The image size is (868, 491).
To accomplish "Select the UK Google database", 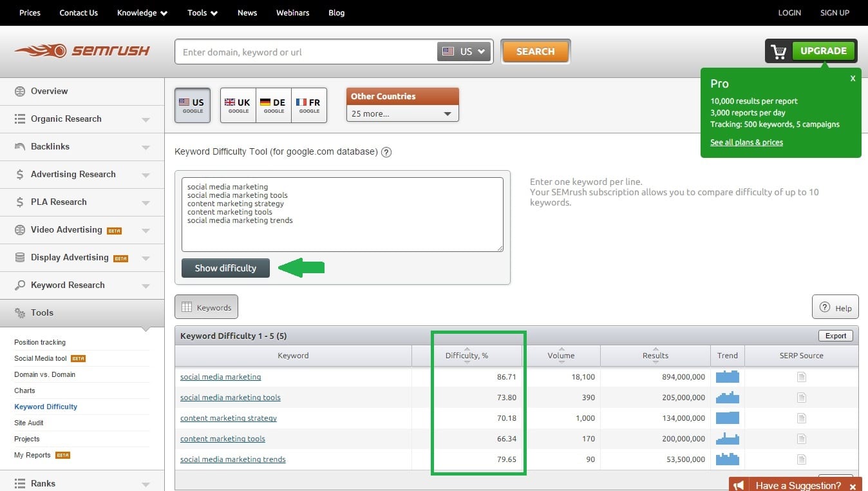I will 238,106.
